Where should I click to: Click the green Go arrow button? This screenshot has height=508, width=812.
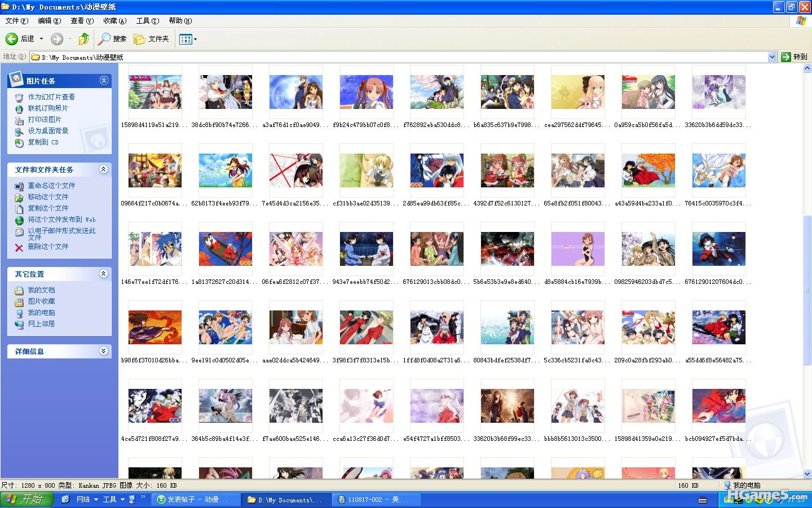click(x=786, y=57)
